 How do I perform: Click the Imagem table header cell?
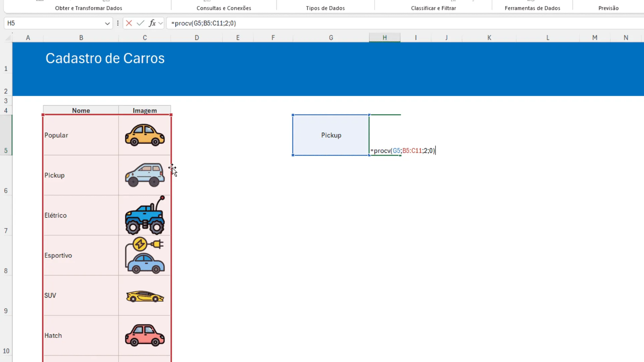pyautogui.click(x=145, y=110)
